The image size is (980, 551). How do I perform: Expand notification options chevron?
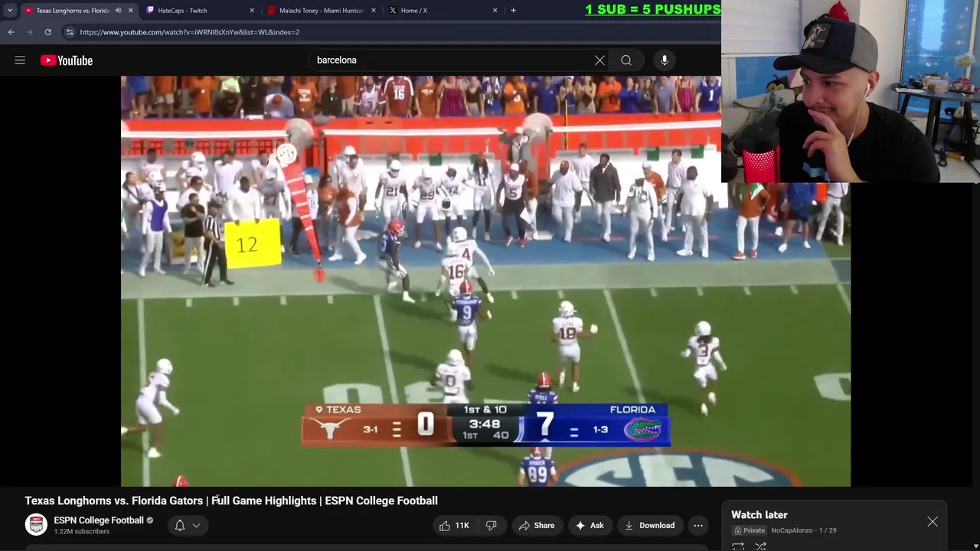(196, 526)
